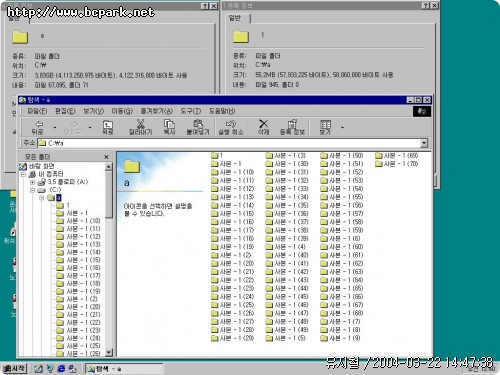Screen dimensions: 500x375
Task: Select folder '사본 - 1 (5)' in file list
Action: 286,338
